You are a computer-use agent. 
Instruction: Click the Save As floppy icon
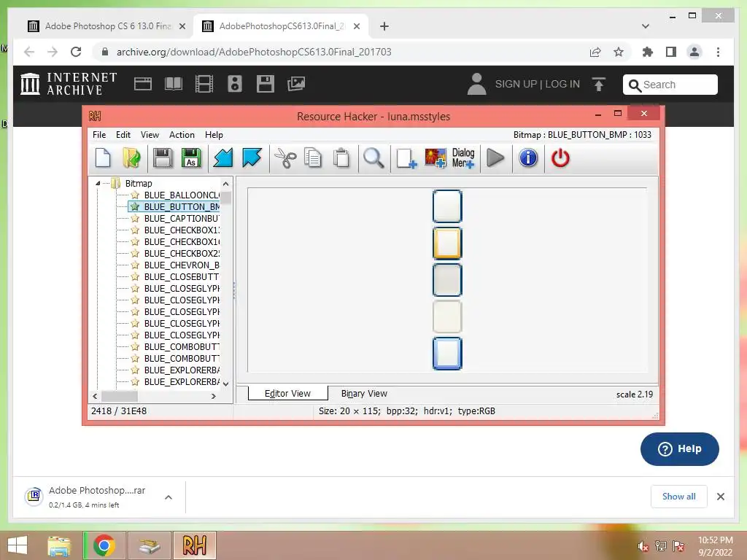(x=191, y=158)
